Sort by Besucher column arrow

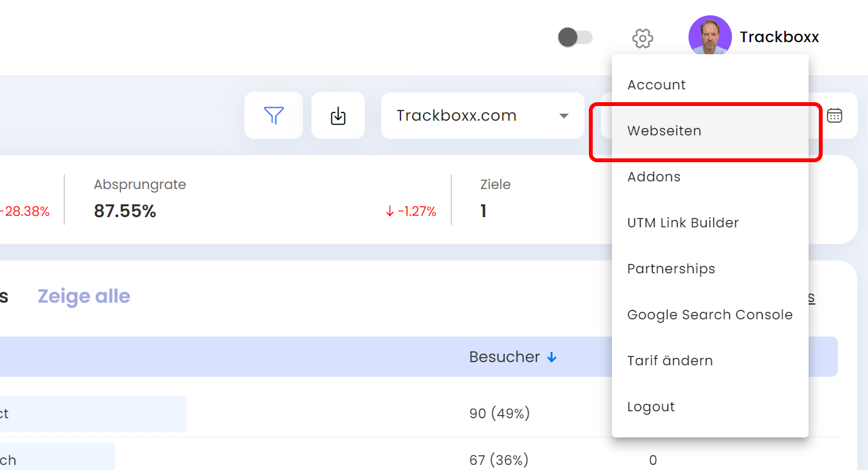coord(552,358)
